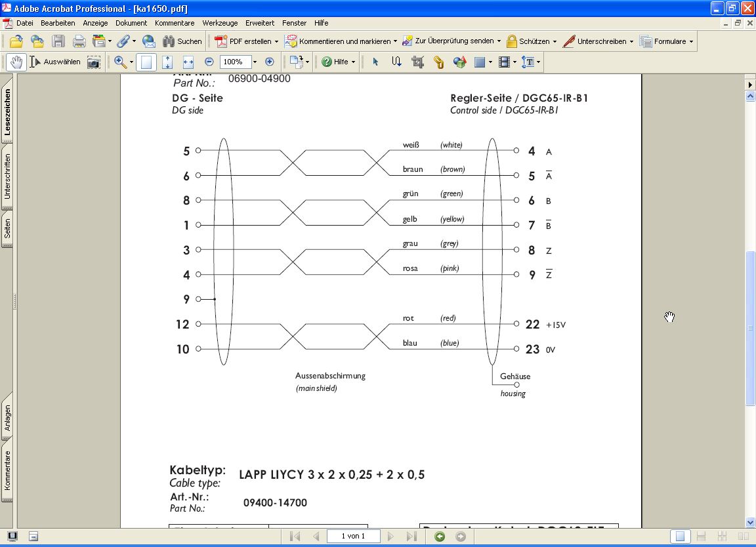Select the Movie tool film icon
The image size is (756, 547).
coord(504,62)
